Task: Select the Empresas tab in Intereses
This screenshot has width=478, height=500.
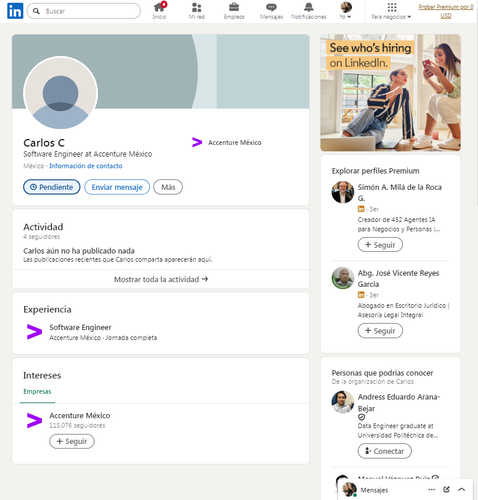Action: (x=37, y=391)
